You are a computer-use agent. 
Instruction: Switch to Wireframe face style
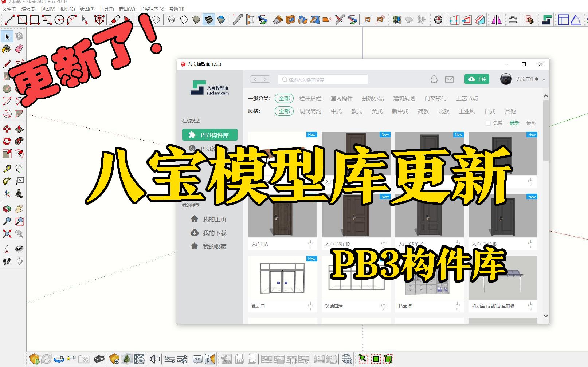point(171,20)
